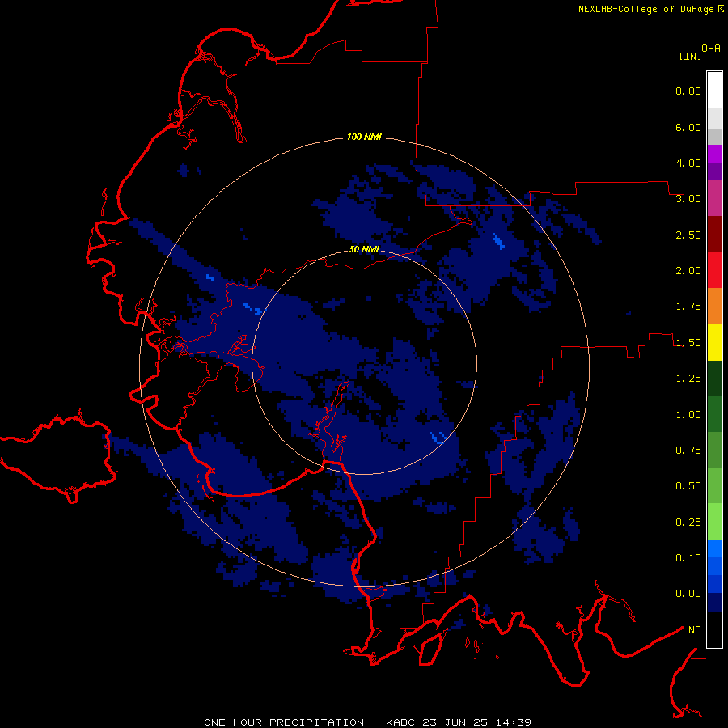The height and width of the screenshot is (728, 728).
Task: Click the 1.25 legend value
Action: point(688,379)
